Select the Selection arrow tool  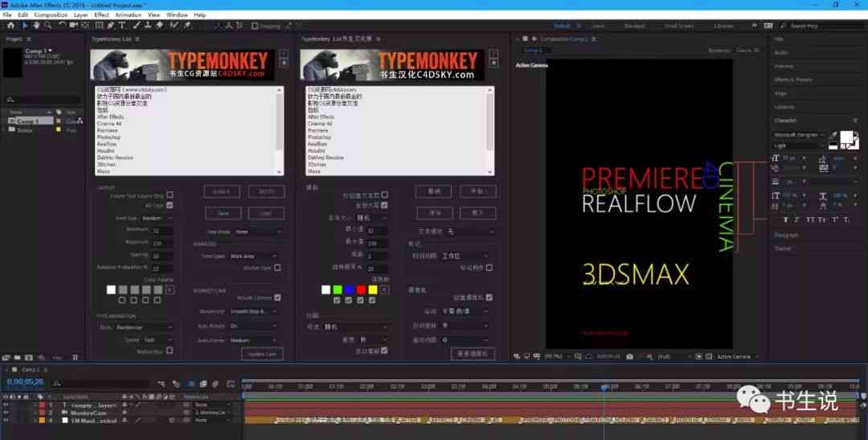[25, 26]
